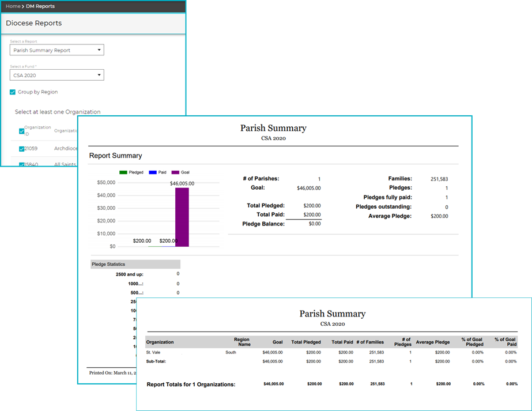Select 'Report Totals for 1 Organizations' text
Image resolution: width=532 pixels, height=411 pixels.
tap(191, 384)
